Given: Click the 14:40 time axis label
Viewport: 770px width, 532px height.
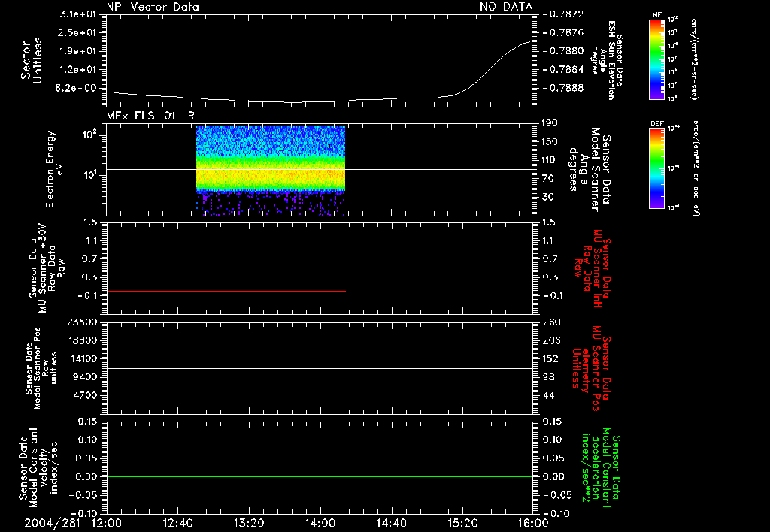Looking at the screenshot, I should [x=391, y=523].
